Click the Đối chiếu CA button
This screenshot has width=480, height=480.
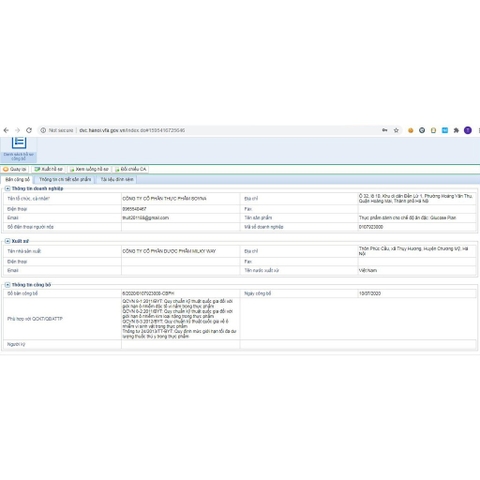130,169
